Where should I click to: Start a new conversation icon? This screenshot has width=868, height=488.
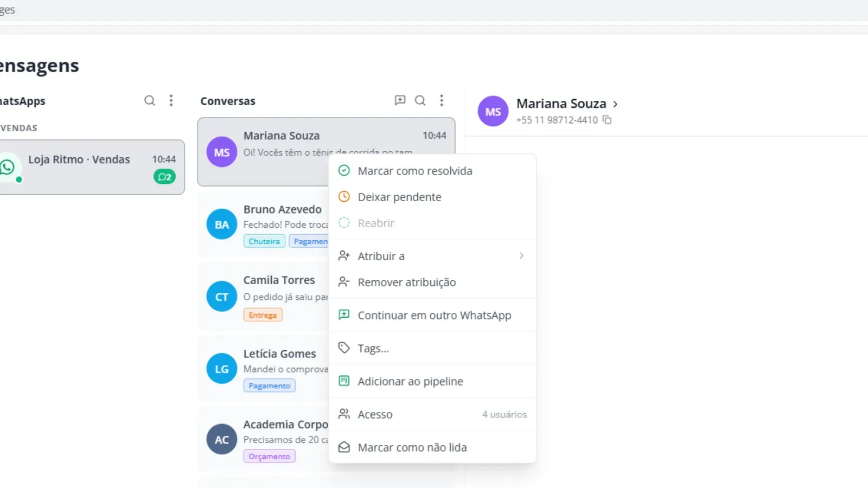[x=400, y=100]
